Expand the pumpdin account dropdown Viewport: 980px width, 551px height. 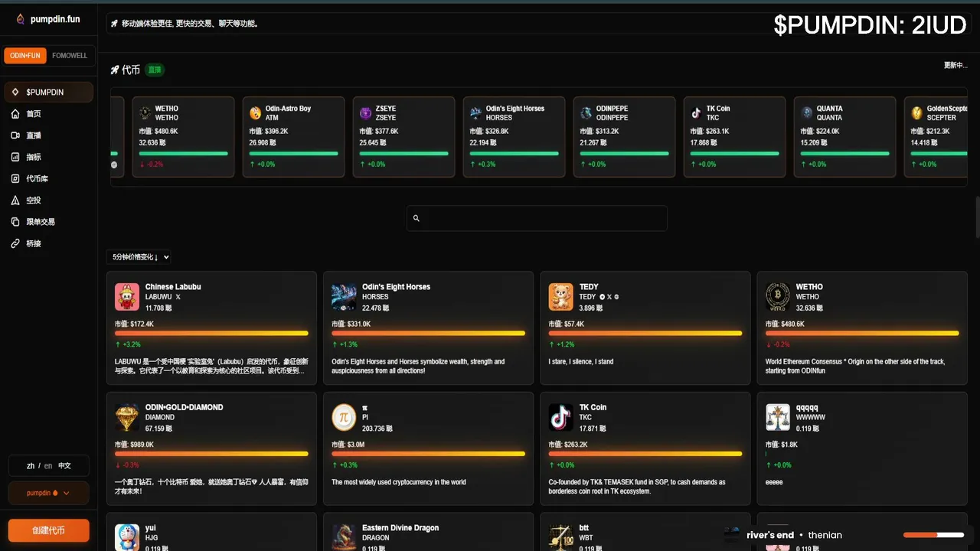pos(48,493)
